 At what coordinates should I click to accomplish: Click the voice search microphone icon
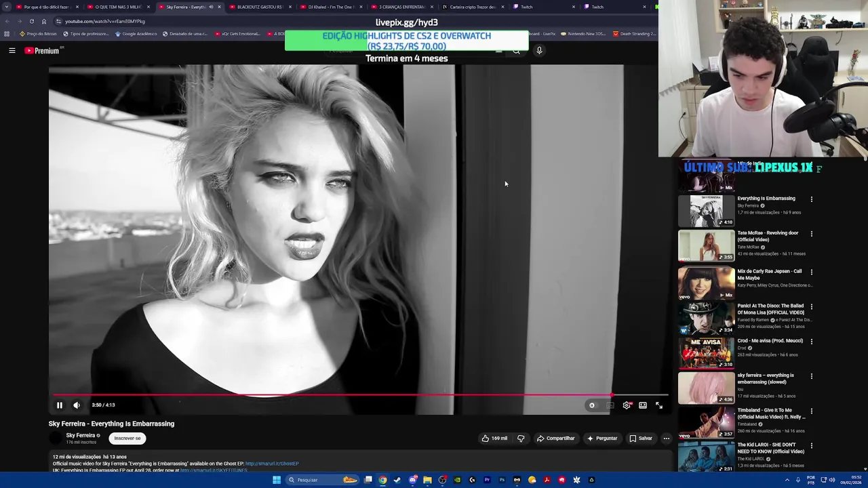pos(539,50)
